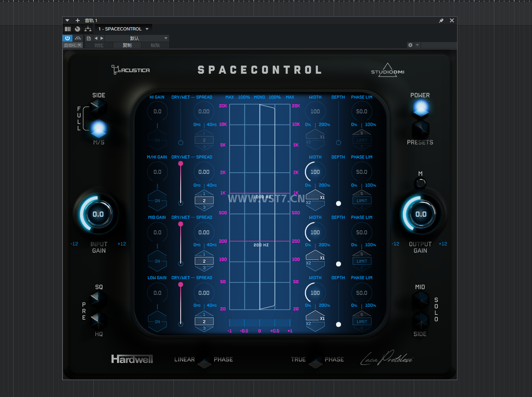Click the M/HI band spread mode selector
The width and height of the screenshot is (532, 397).
click(204, 201)
